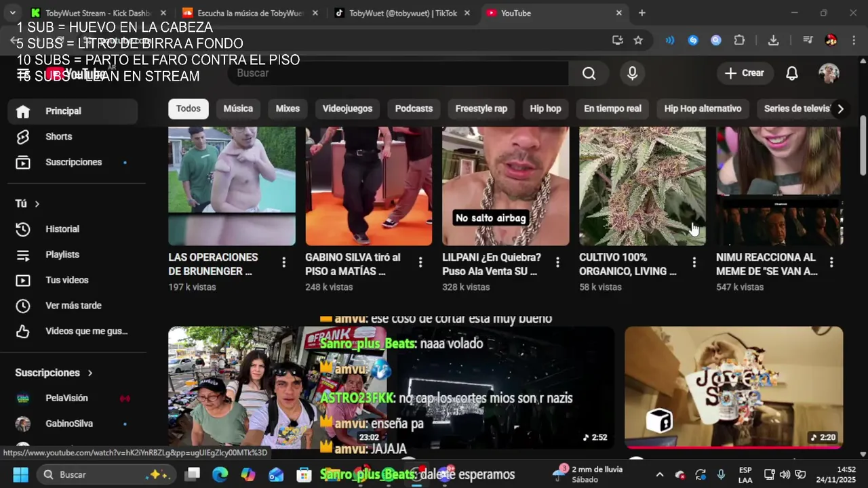Open Shorts in sidebar
Screen dimensions: 868x488
73,136
